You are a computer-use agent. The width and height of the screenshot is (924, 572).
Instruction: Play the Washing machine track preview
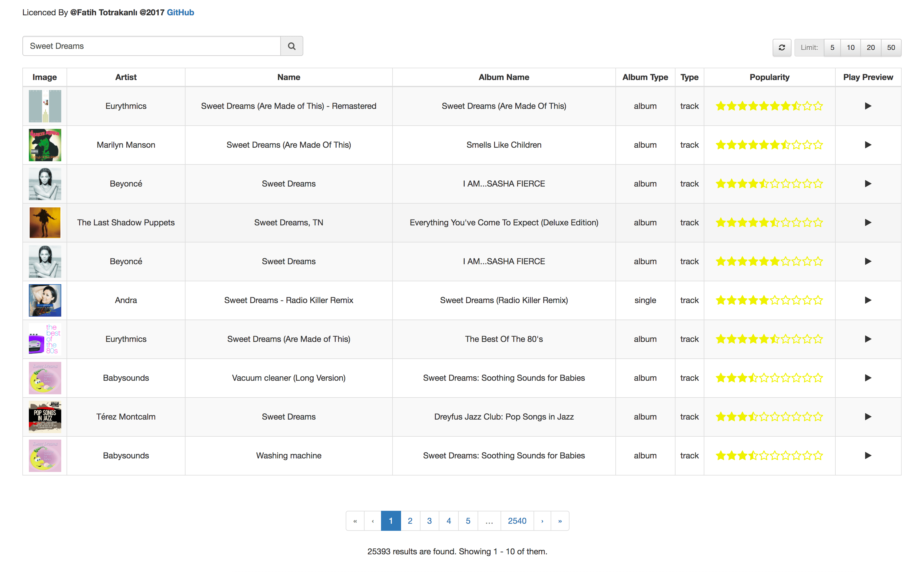(867, 455)
